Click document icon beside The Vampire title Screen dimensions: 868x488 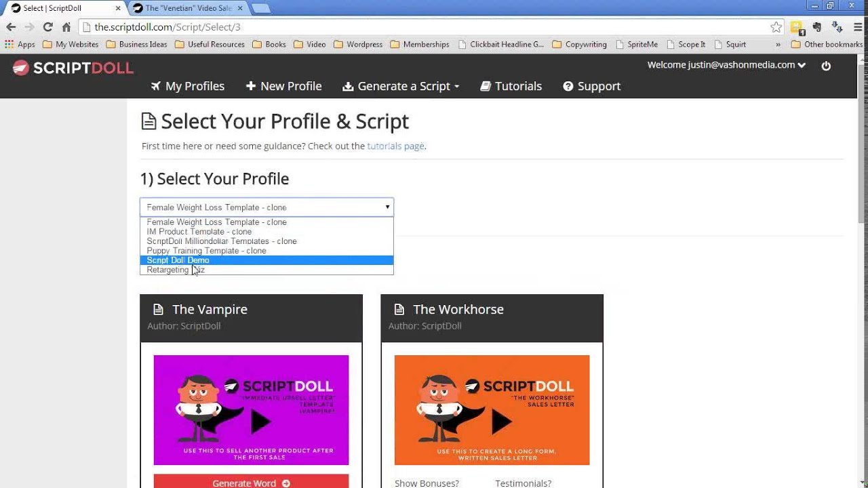tap(158, 309)
